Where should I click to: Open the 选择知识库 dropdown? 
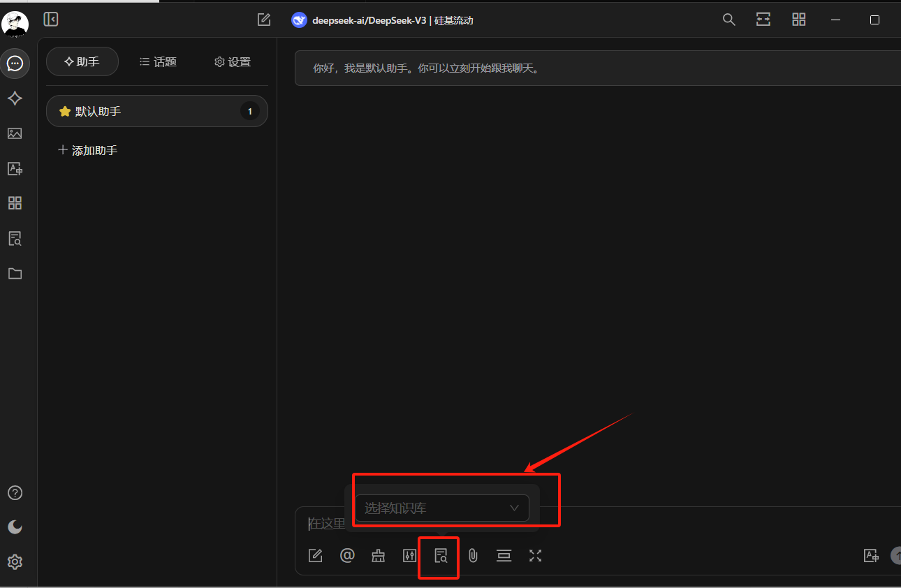pos(441,508)
